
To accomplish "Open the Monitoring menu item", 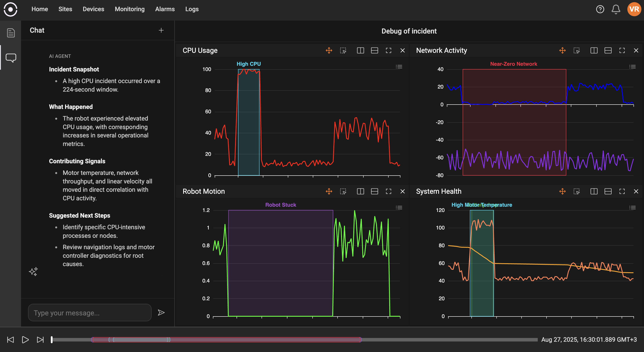I will [129, 9].
